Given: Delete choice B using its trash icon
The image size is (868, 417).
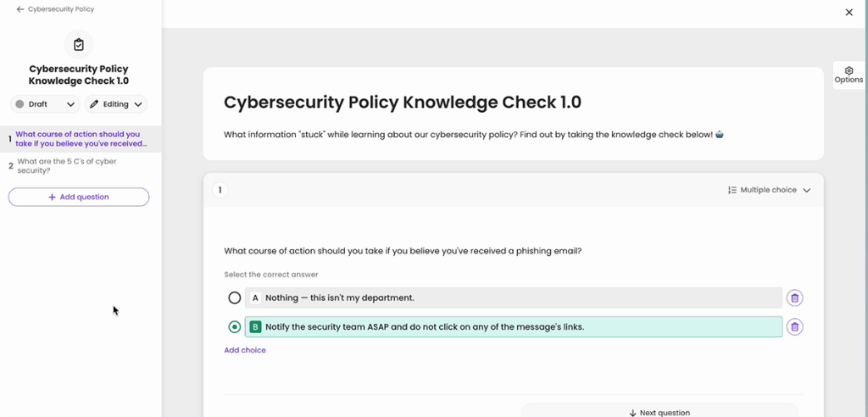Looking at the screenshot, I should tap(794, 326).
